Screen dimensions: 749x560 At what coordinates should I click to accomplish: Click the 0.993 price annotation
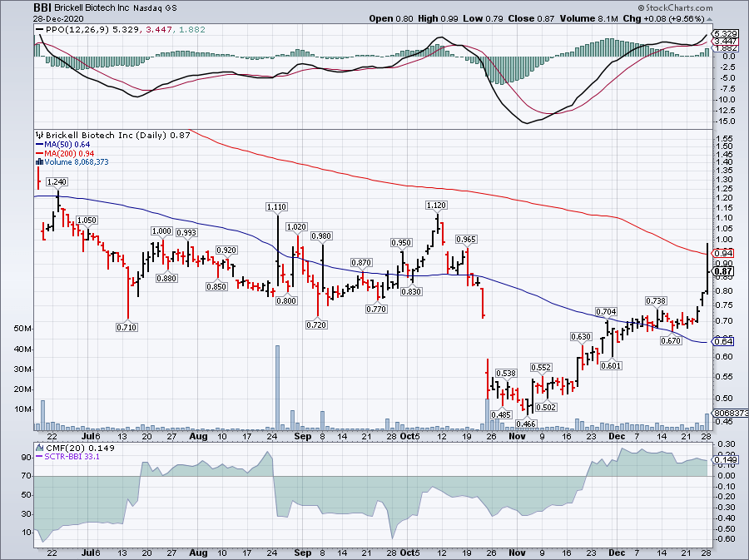186,233
